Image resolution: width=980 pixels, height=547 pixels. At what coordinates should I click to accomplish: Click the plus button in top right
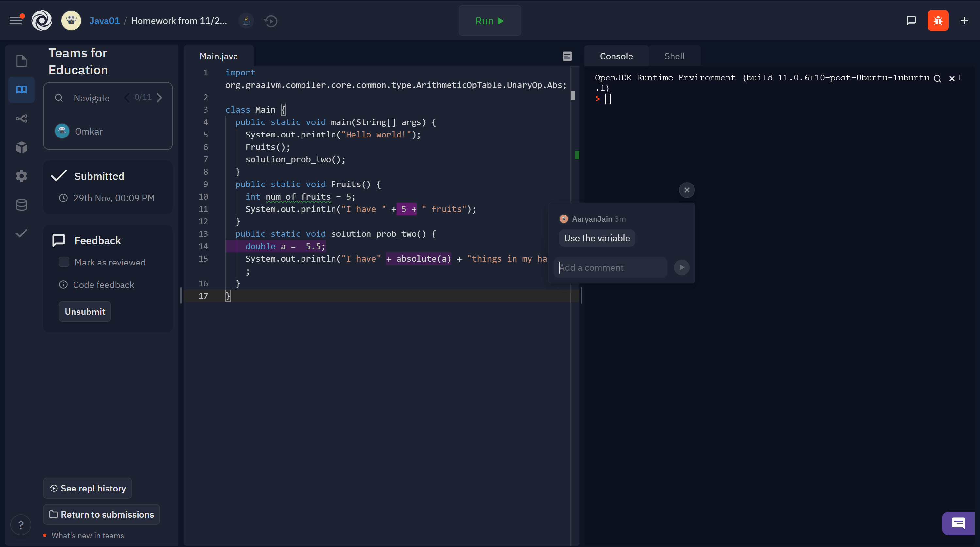(964, 21)
